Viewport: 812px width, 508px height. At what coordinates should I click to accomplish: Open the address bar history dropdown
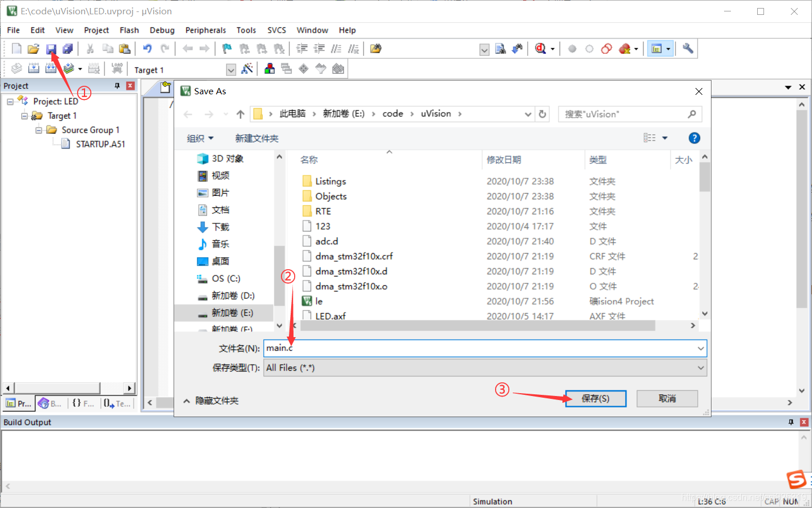[x=528, y=114]
